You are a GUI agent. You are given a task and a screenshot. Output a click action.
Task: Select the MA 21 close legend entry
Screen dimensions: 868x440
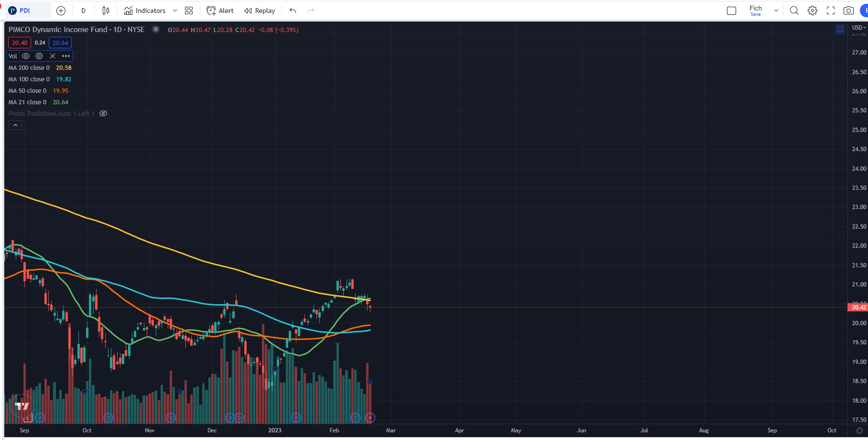point(27,102)
